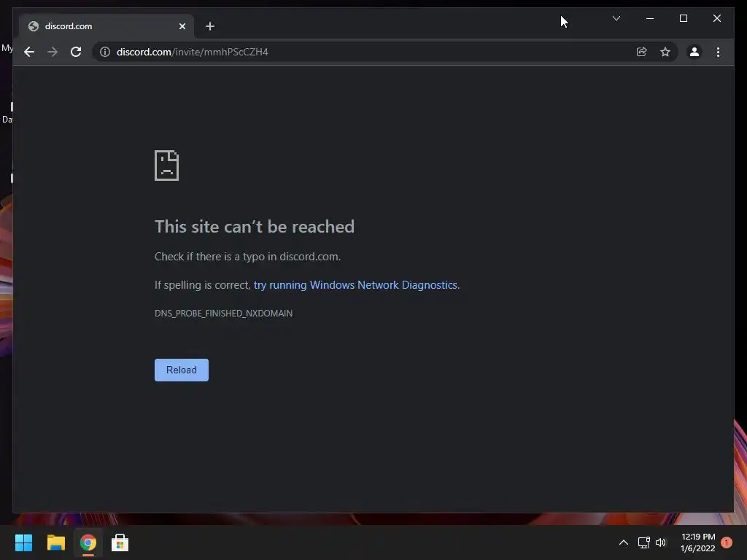This screenshot has height=560, width=747.
Task: Minimize the Chrome window
Action: click(650, 18)
